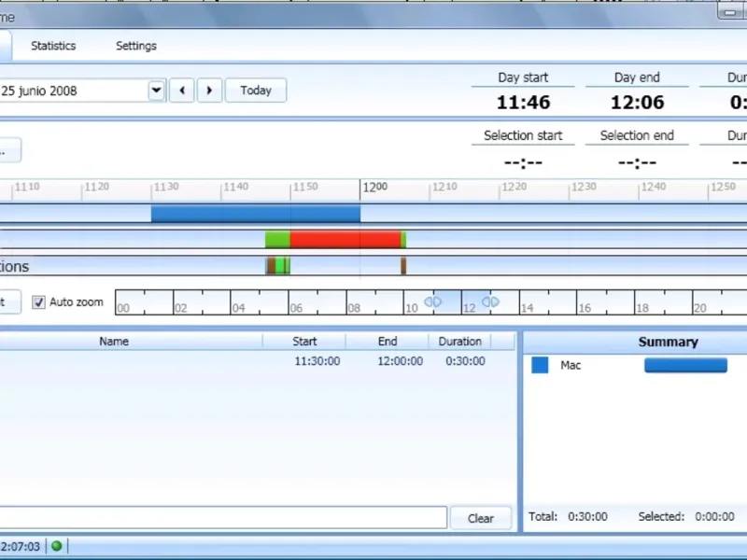Click the 14 hour mark on overview ruler

527,308
